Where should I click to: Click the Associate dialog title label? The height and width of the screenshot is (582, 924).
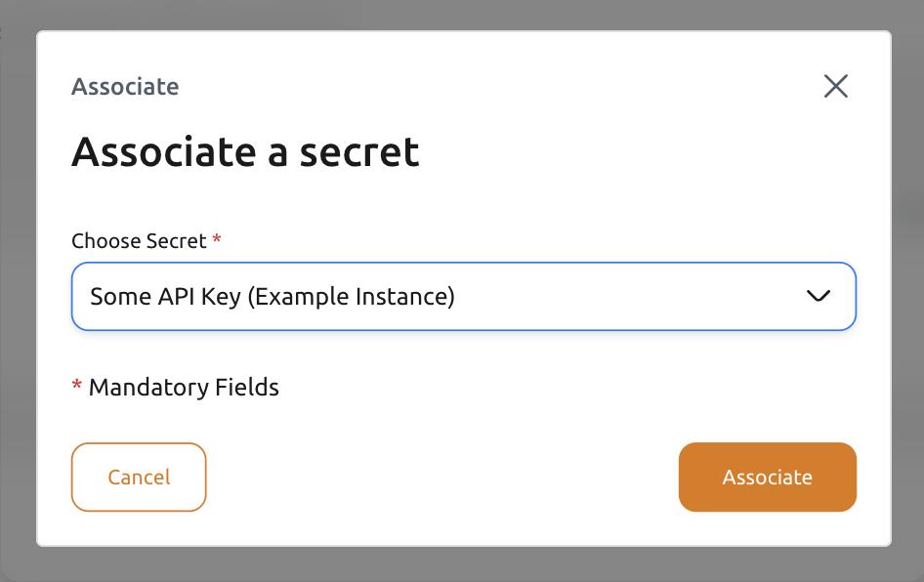(x=124, y=87)
